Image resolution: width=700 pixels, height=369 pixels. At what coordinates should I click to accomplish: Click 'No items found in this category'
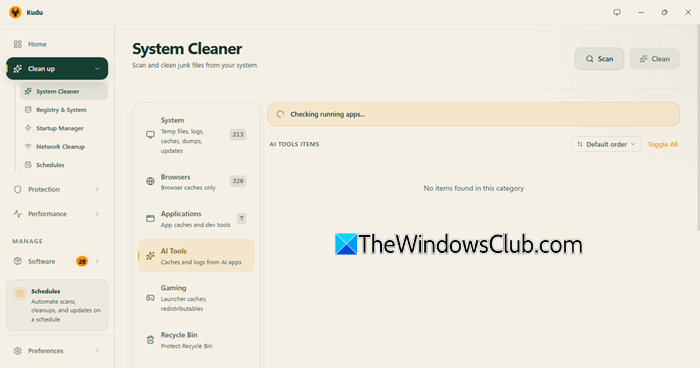[x=474, y=188]
